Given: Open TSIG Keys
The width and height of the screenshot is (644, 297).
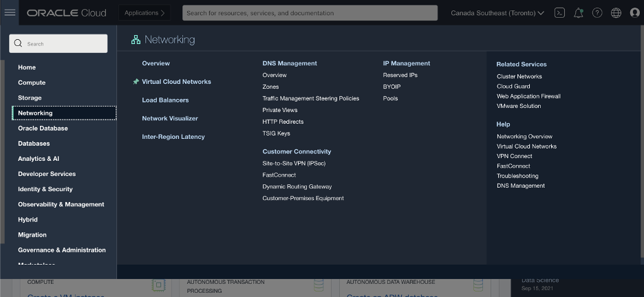Looking at the screenshot, I should [276, 133].
